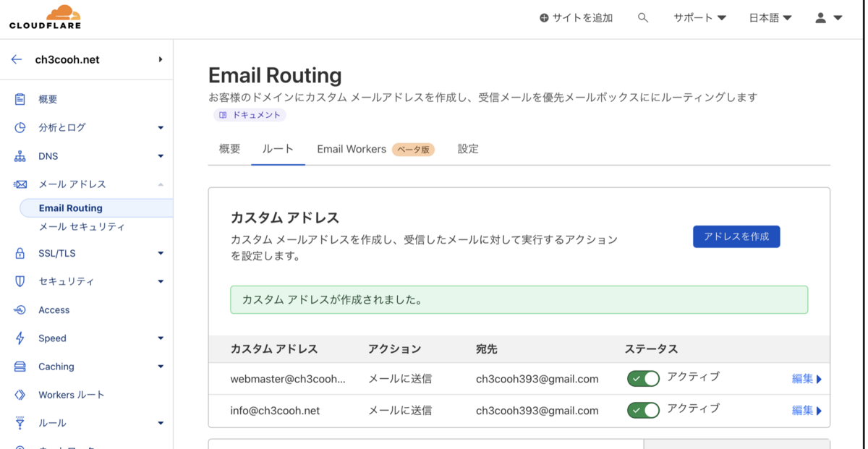Click the Workers ルート diamond icon
The width and height of the screenshot is (868, 449).
click(x=20, y=395)
